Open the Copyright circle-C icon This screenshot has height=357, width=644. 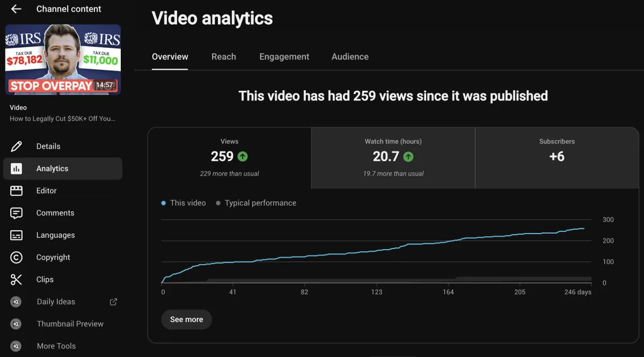pos(16,257)
